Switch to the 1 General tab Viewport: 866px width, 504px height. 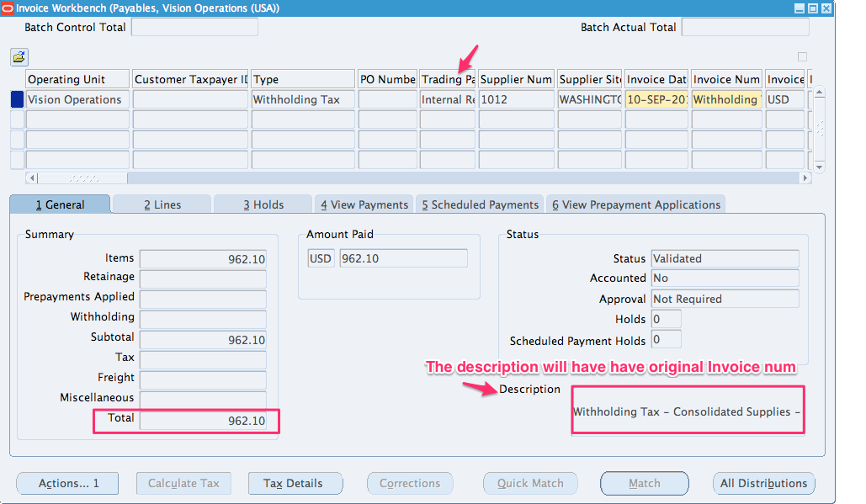pyautogui.click(x=61, y=204)
